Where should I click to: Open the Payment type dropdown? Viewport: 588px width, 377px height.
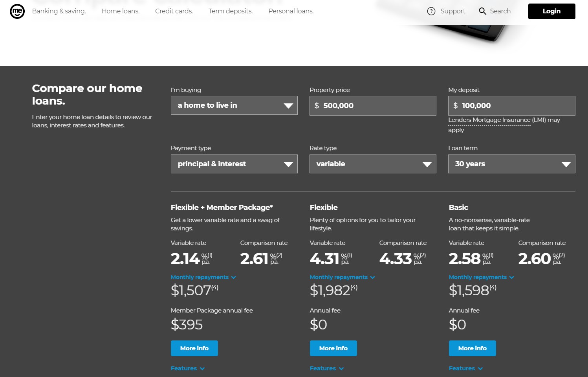[234, 164]
